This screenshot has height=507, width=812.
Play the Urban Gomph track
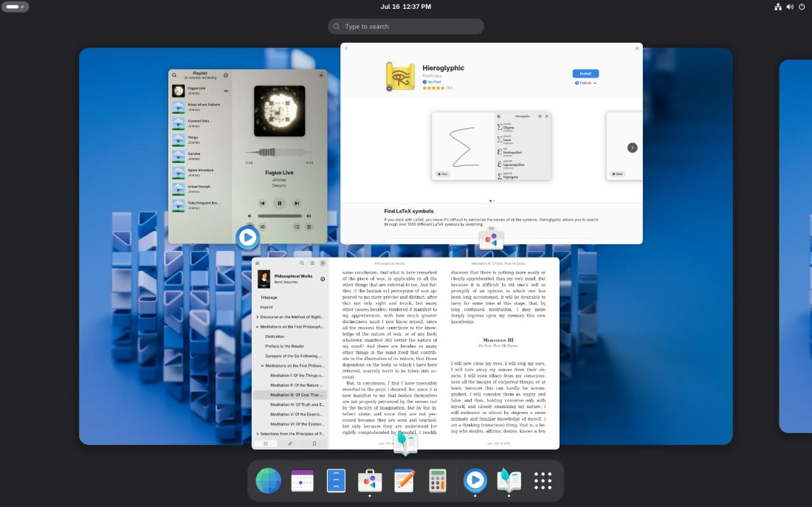pos(201,190)
